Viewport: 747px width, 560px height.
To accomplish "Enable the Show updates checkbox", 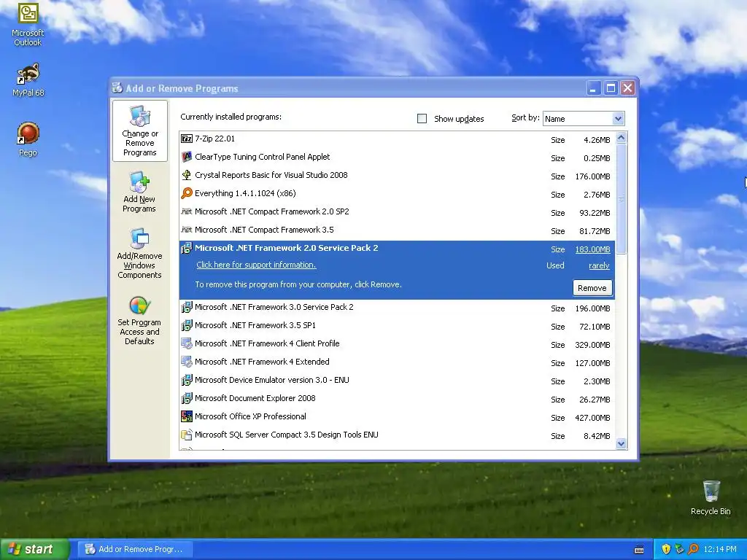I will (422, 119).
